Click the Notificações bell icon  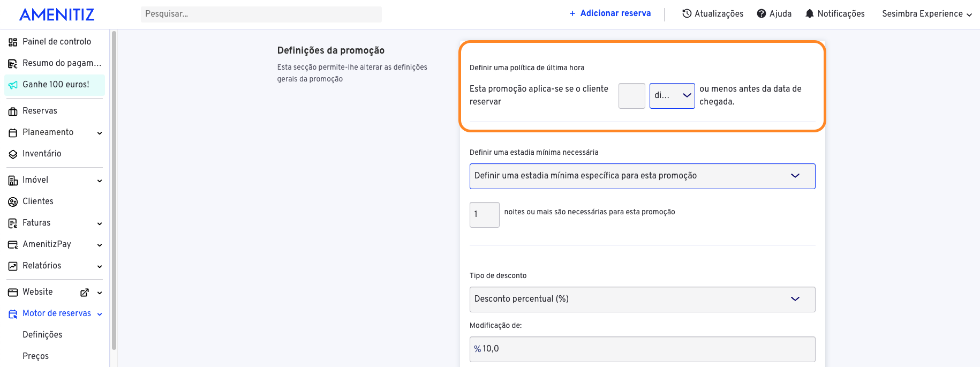tap(809, 13)
